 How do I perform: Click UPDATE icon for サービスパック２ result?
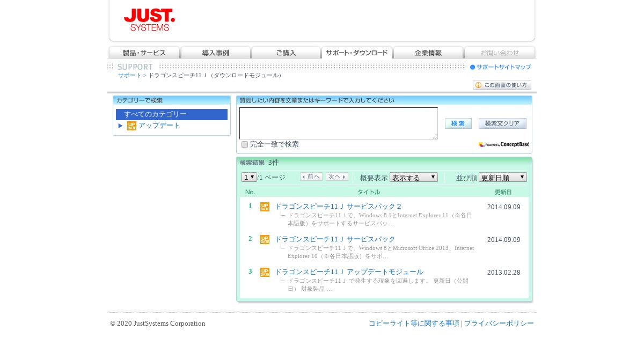click(265, 207)
